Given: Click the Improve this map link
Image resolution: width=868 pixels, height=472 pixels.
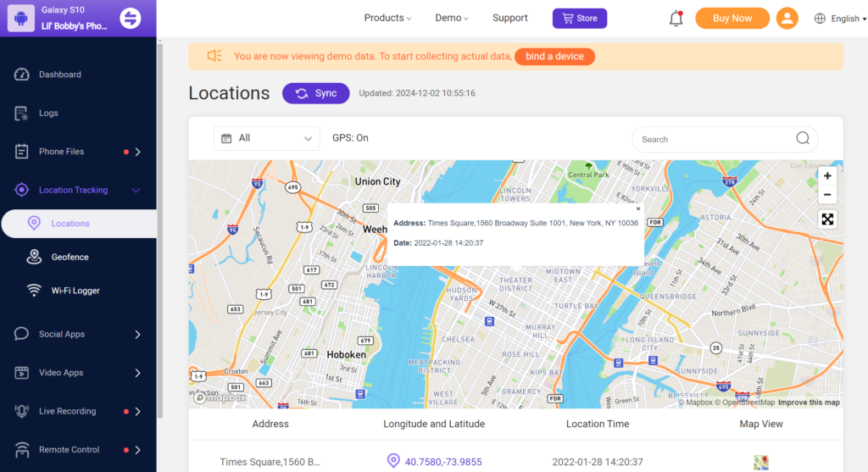Looking at the screenshot, I should tap(809, 403).
